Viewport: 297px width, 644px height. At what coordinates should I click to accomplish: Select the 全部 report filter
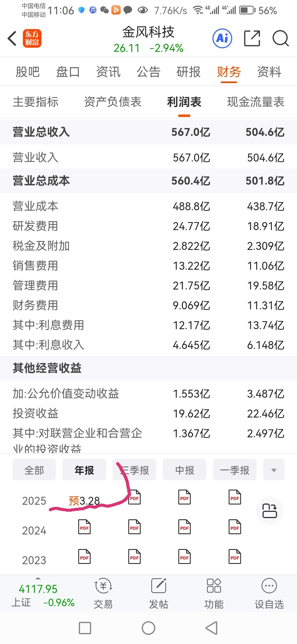[34, 470]
